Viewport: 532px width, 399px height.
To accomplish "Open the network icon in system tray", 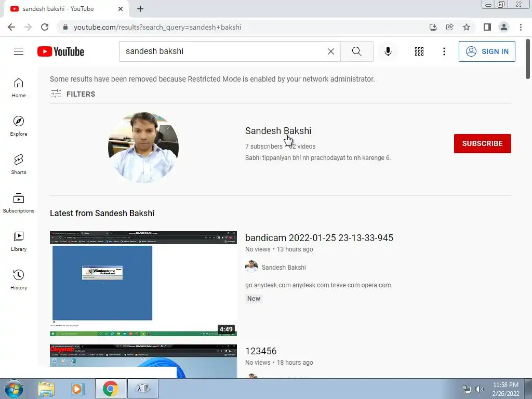I will point(467,389).
